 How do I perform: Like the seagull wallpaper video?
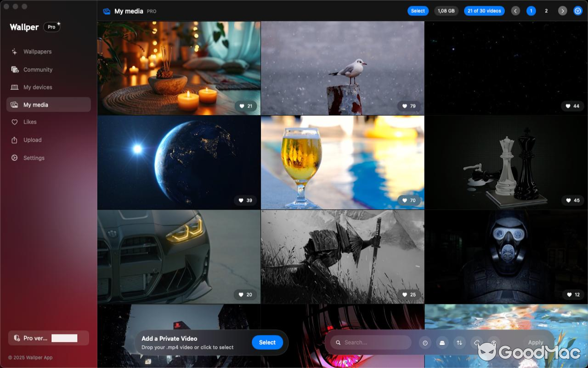click(408, 106)
